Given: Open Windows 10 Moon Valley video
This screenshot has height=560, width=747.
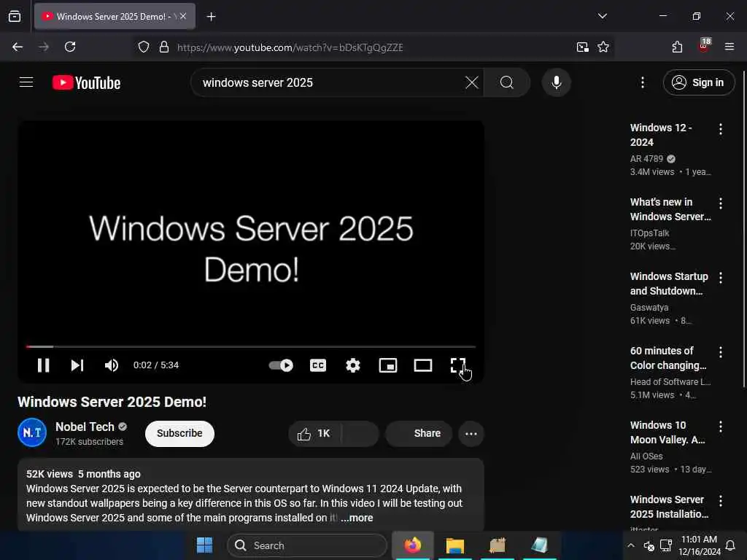Looking at the screenshot, I should tap(667, 432).
